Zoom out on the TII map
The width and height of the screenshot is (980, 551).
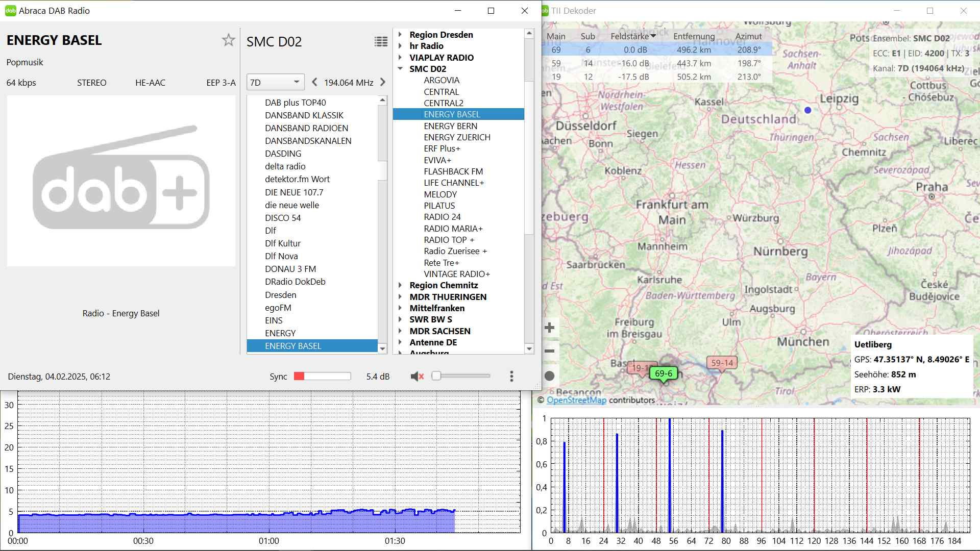point(550,351)
